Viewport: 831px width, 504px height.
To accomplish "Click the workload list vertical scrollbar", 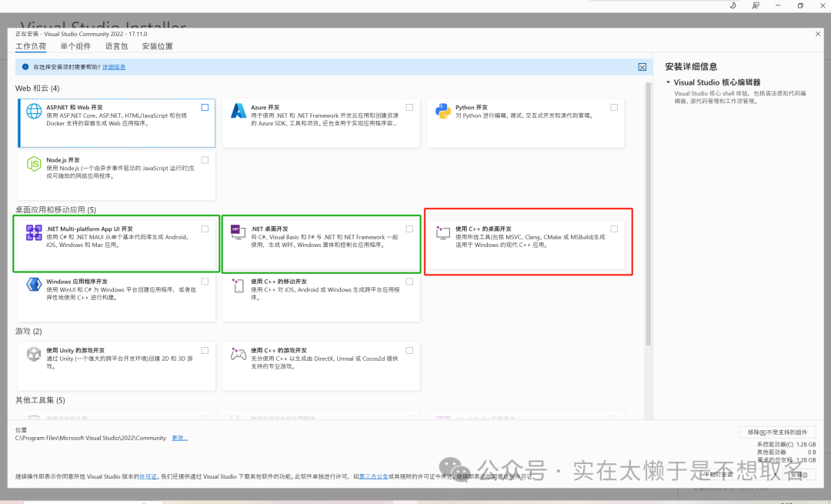I will [x=648, y=215].
